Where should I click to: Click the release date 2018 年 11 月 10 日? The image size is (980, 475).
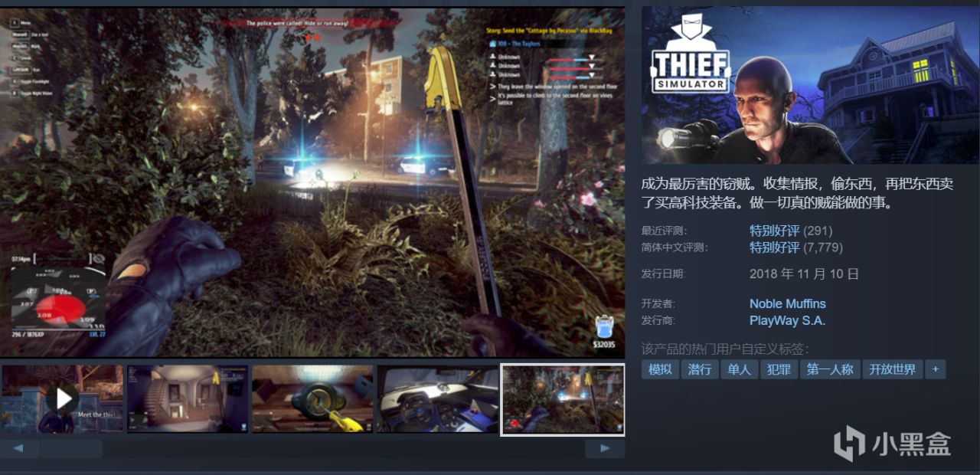(804, 274)
